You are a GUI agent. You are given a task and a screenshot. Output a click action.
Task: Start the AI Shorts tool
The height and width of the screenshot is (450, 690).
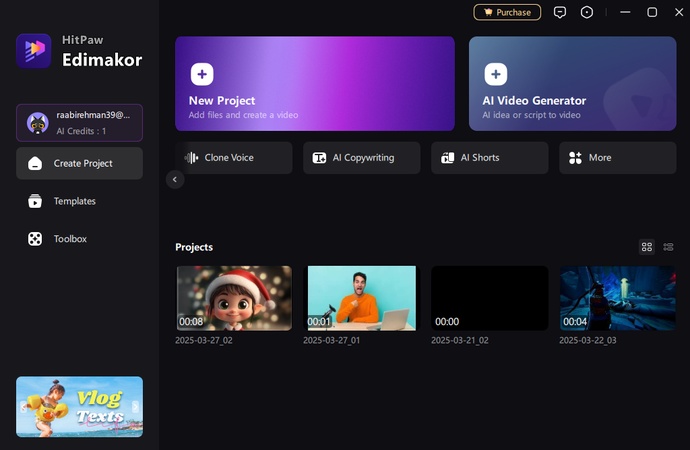click(489, 158)
